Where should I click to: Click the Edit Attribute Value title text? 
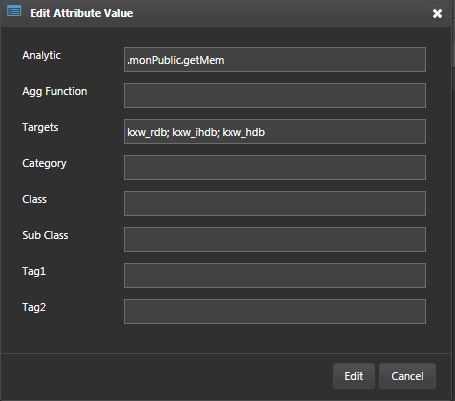pos(82,13)
